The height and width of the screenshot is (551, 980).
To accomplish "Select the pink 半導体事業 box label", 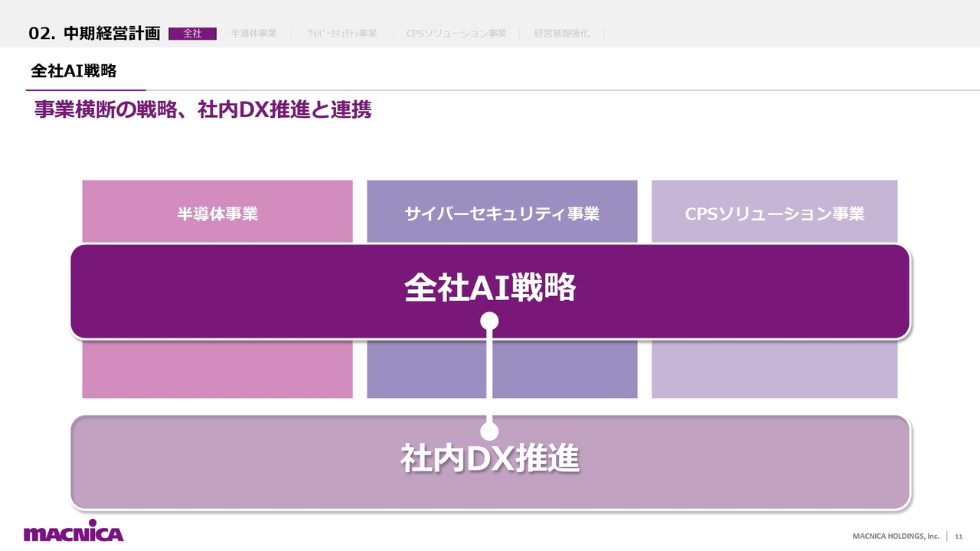I will point(217,214).
